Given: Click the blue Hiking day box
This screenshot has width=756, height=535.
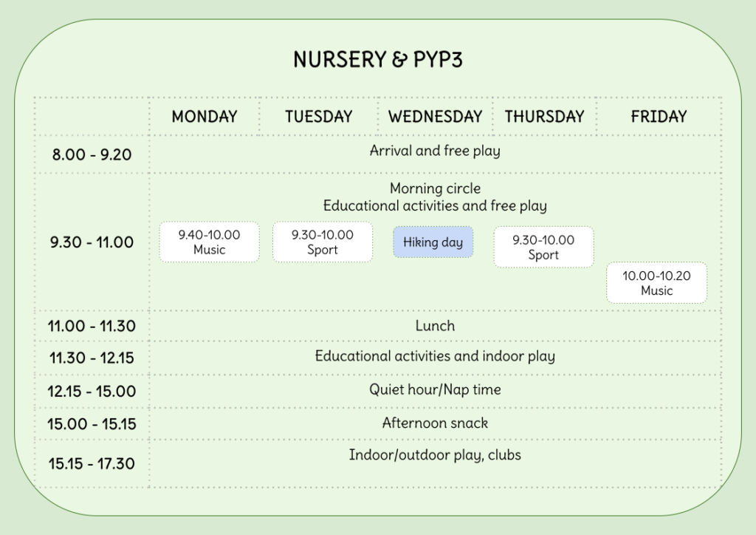Looking at the screenshot, I should point(433,242).
